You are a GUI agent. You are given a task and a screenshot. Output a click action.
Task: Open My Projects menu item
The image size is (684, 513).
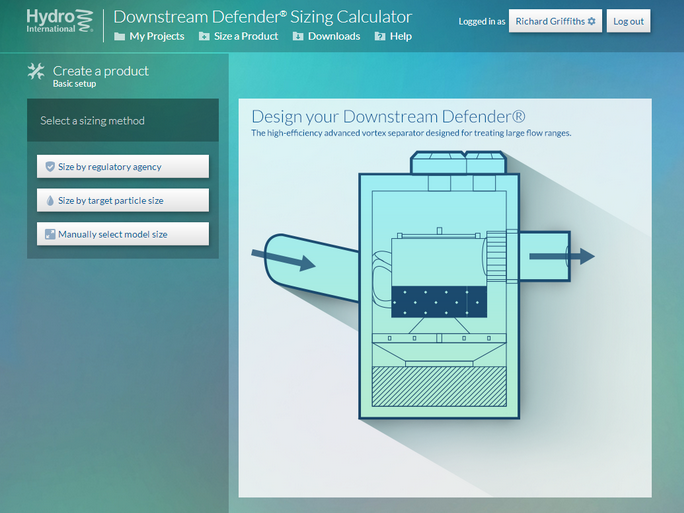coord(149,36)
